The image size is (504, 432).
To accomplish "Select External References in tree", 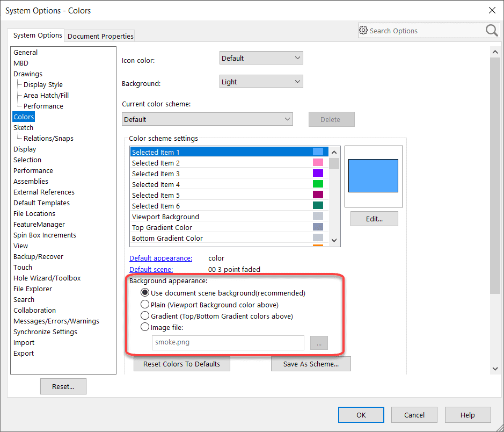I will pyautogui.click(x=43, y=192).
